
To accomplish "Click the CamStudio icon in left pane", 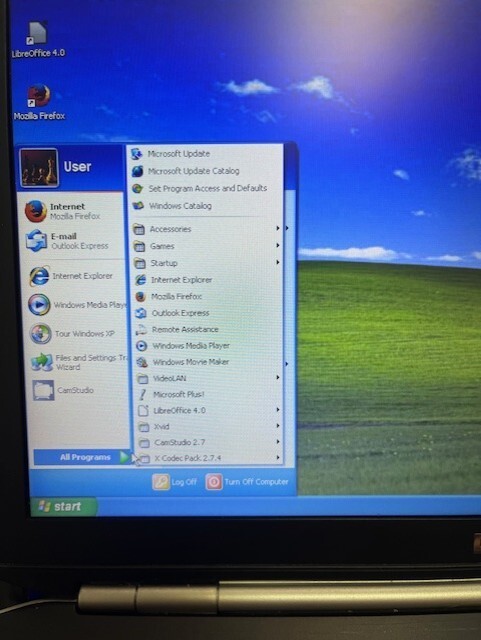I will tap(43, 390).
